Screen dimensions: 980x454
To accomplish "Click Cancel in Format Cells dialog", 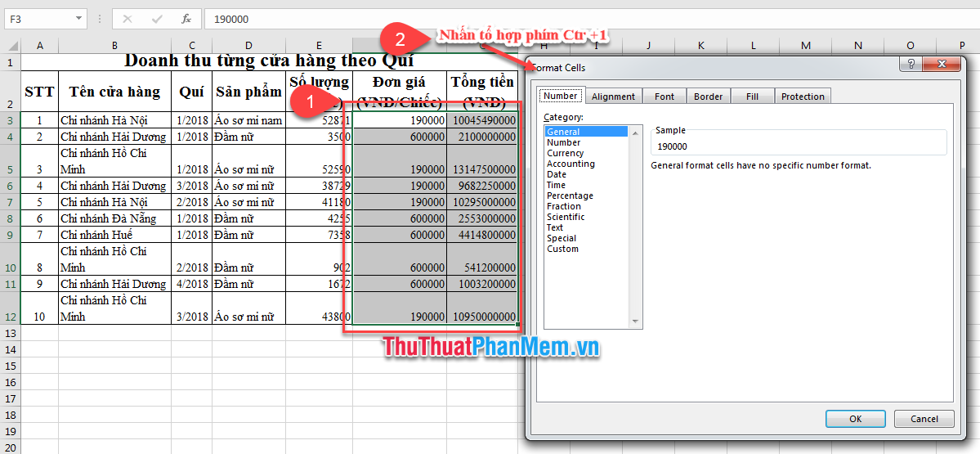I will pos(924,418).
